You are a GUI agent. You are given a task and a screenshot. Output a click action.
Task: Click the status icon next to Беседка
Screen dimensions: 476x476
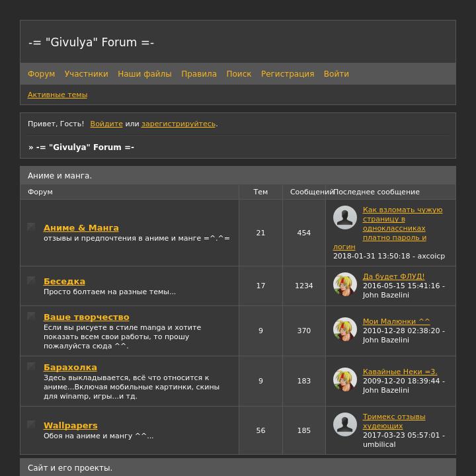(31, 280)
